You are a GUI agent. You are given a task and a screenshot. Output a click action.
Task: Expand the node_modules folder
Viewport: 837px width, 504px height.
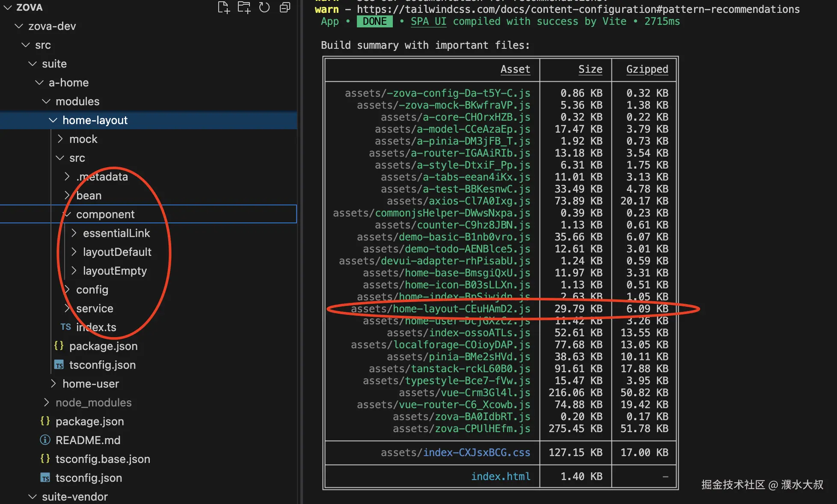93,403
